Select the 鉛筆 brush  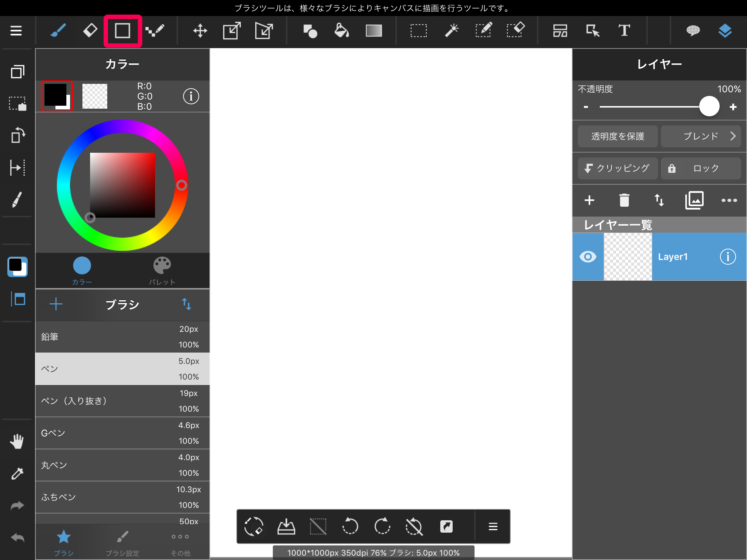[x=123, y=337]
